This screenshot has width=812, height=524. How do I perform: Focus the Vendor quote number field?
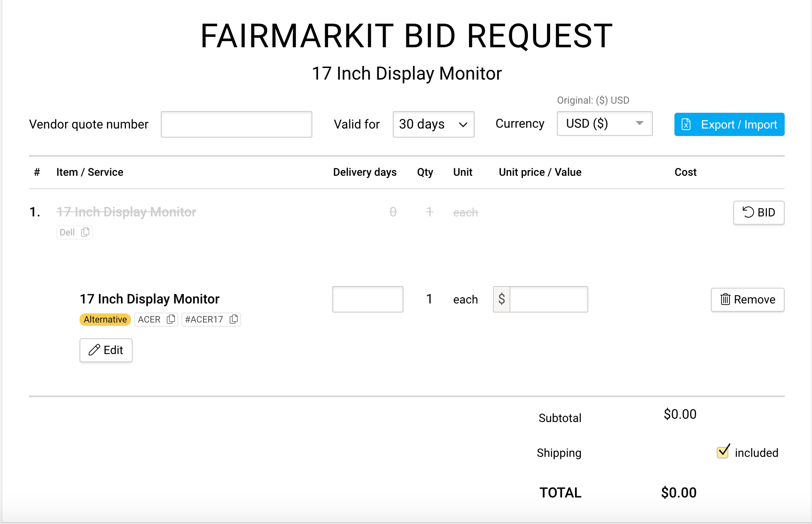click(236, 124)
